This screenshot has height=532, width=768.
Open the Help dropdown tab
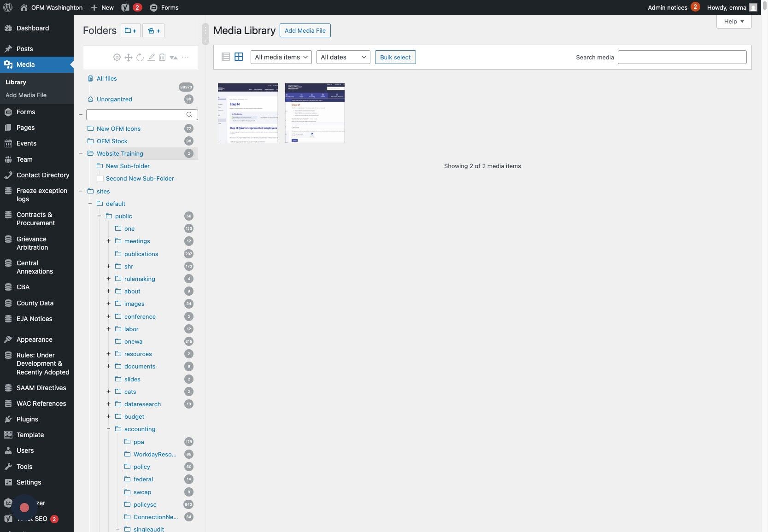pyautogui.click(x=734, y=21)
